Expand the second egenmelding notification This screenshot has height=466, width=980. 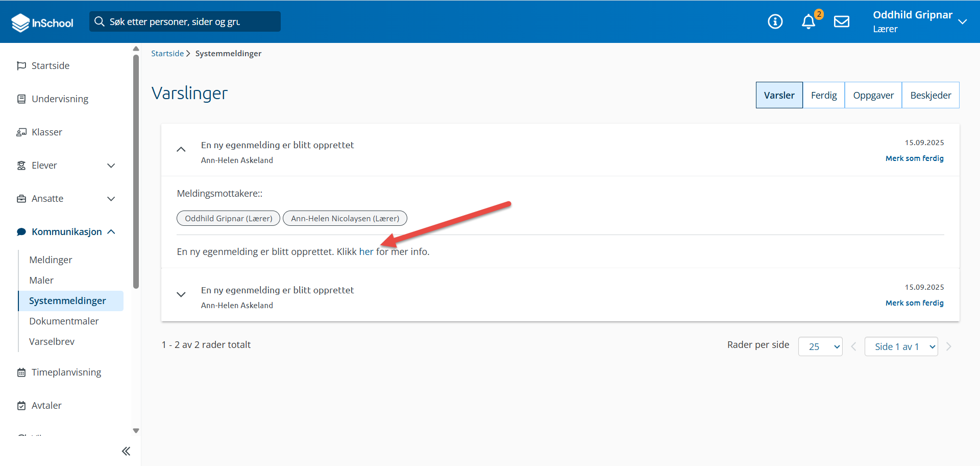pos(181,294)
